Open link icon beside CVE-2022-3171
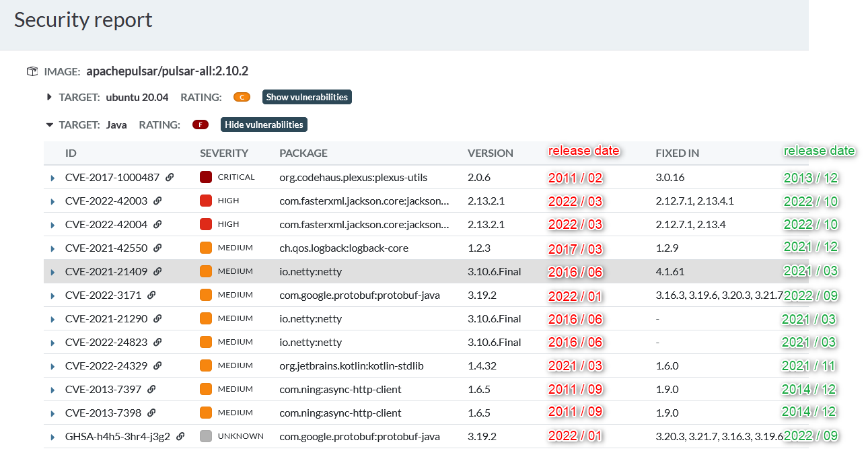The width and height of the screenshot is (868, 457). point(151,295)
